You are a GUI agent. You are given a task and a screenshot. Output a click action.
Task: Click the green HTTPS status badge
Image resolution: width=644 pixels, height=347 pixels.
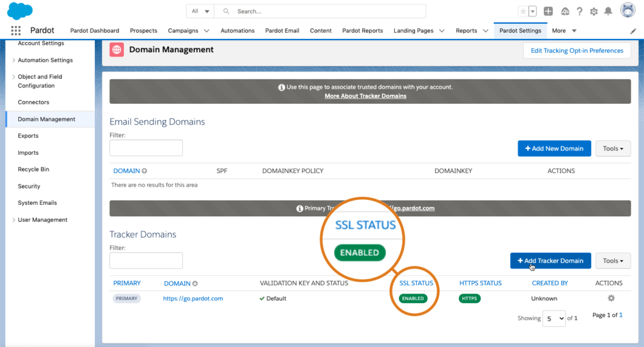point(469,299)
